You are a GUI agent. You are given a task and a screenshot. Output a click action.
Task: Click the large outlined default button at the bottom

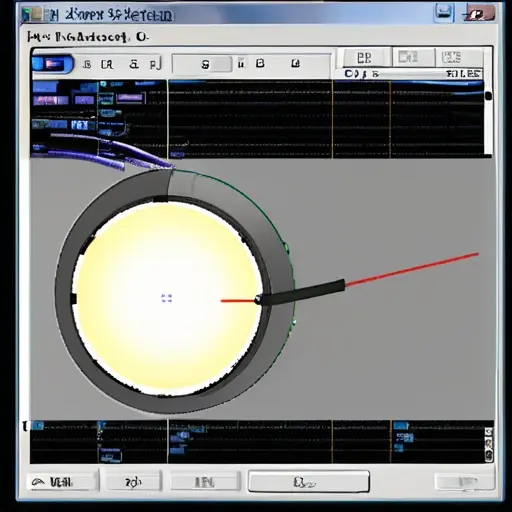(309, 481)
